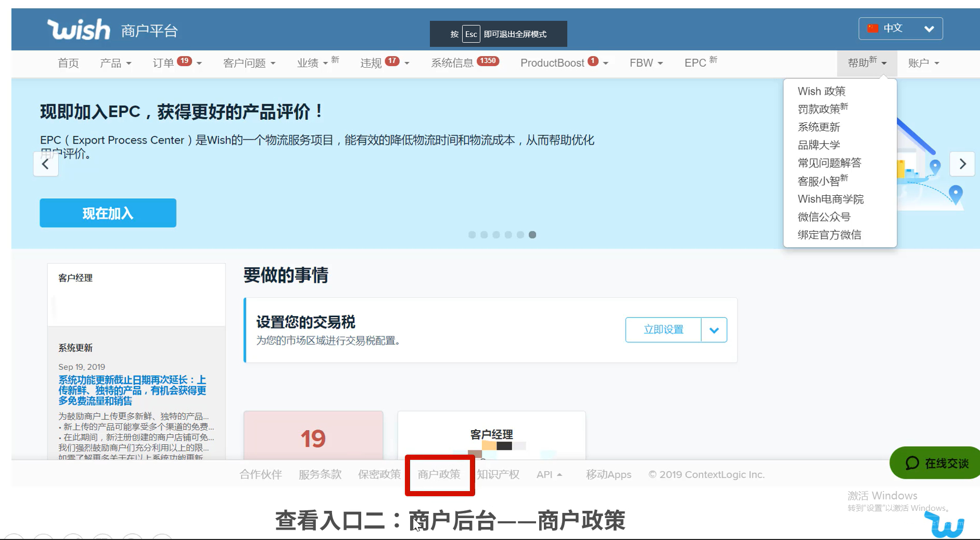Click the 立即设置 button

click(664, 330)
